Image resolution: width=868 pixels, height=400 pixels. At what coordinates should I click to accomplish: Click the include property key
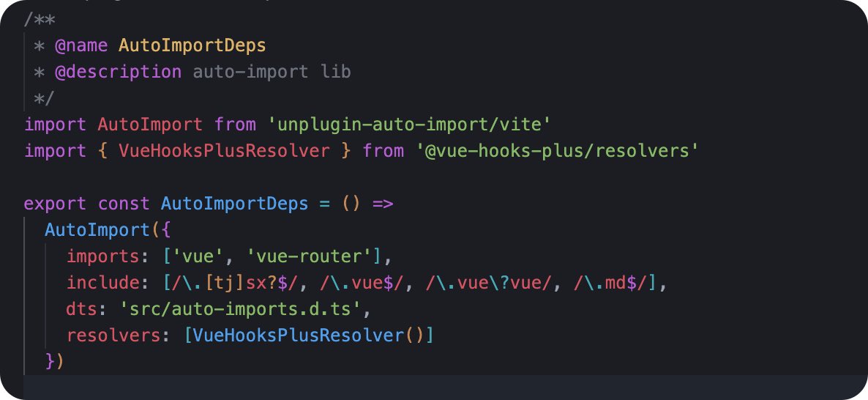click(103, 283)
